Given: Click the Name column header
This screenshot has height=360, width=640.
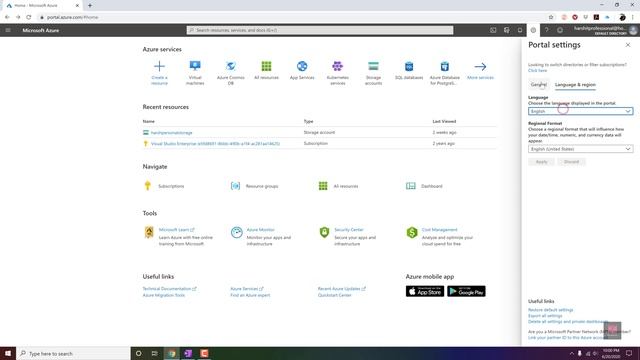Looking at the screenshot, I should tap(149, 121).
